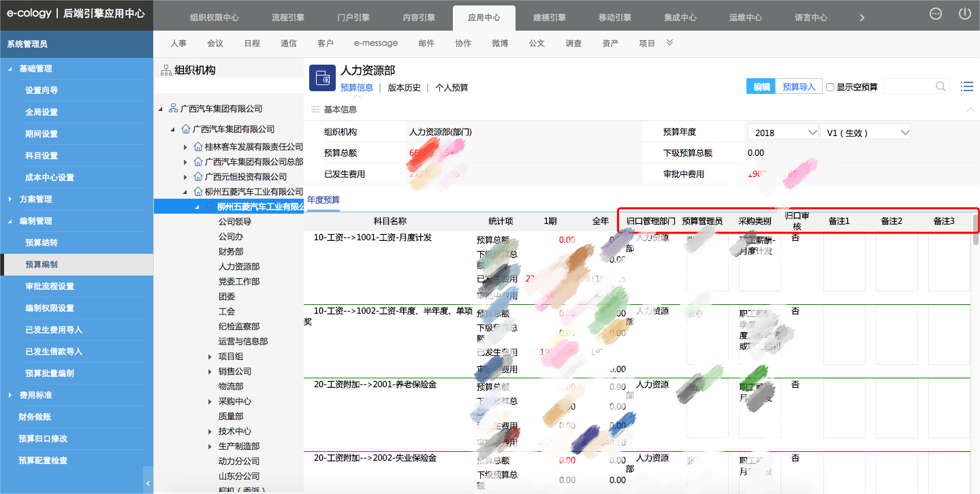
Task: Expand hidden modules with the double-chevron icon
Action: coord(669,43)
